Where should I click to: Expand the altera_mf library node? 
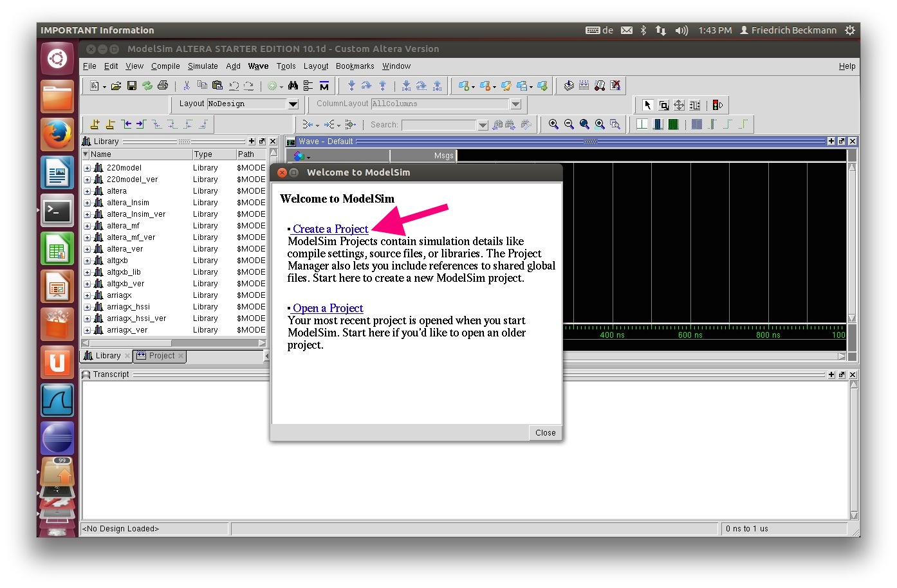88,226
